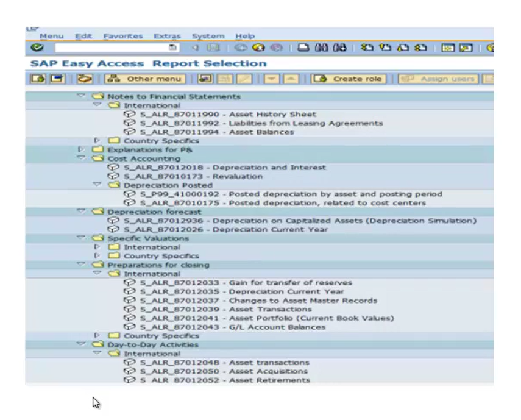Click the User Menu icon
521x420 pixels.
38,79
